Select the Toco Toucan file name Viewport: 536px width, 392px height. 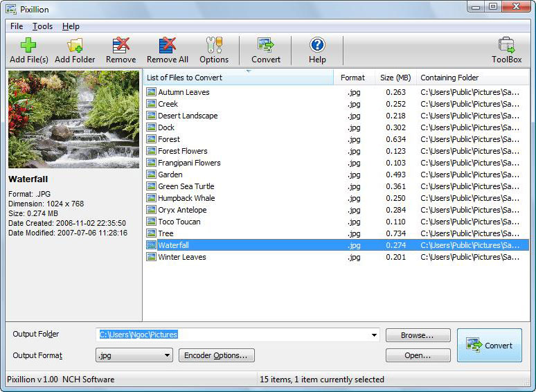click(179, 222)
